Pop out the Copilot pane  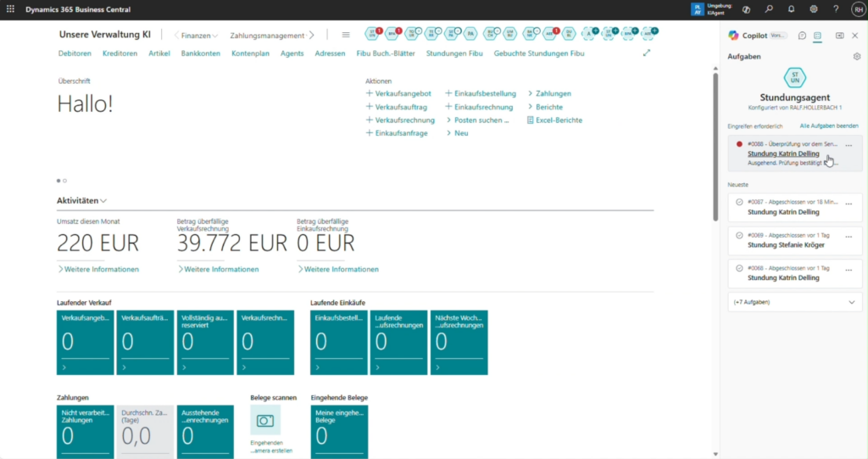840,36
